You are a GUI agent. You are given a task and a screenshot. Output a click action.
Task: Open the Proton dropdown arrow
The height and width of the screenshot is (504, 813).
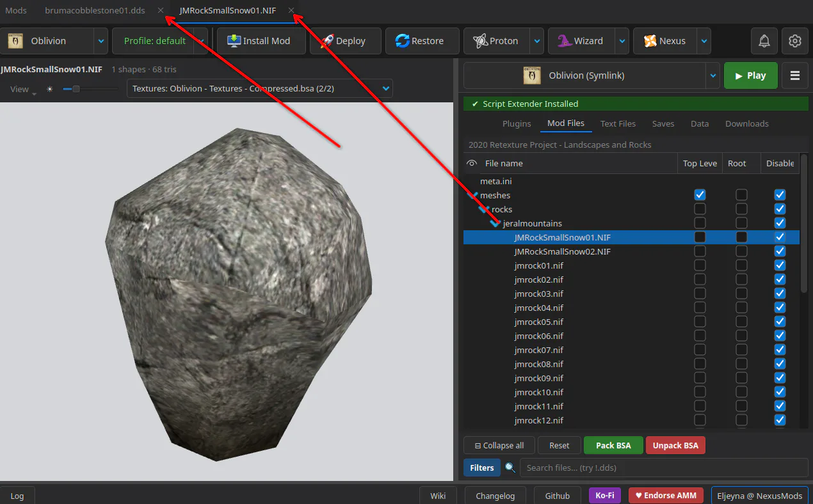click(x=538, y=41)
